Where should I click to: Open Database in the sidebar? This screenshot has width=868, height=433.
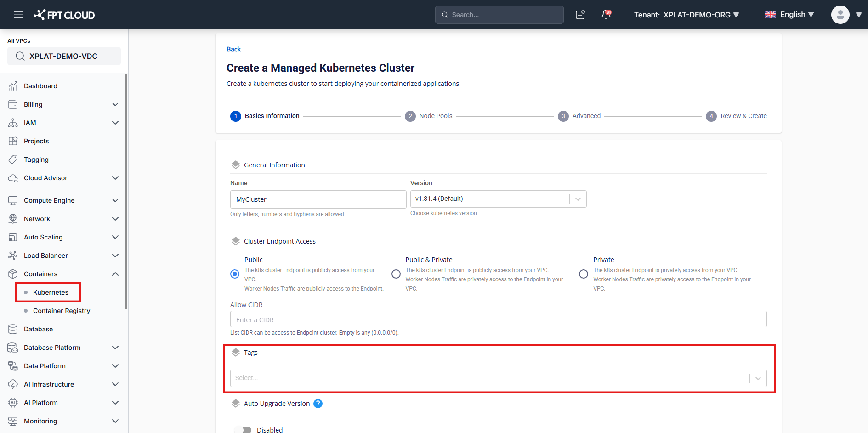[x=38, y=329]
